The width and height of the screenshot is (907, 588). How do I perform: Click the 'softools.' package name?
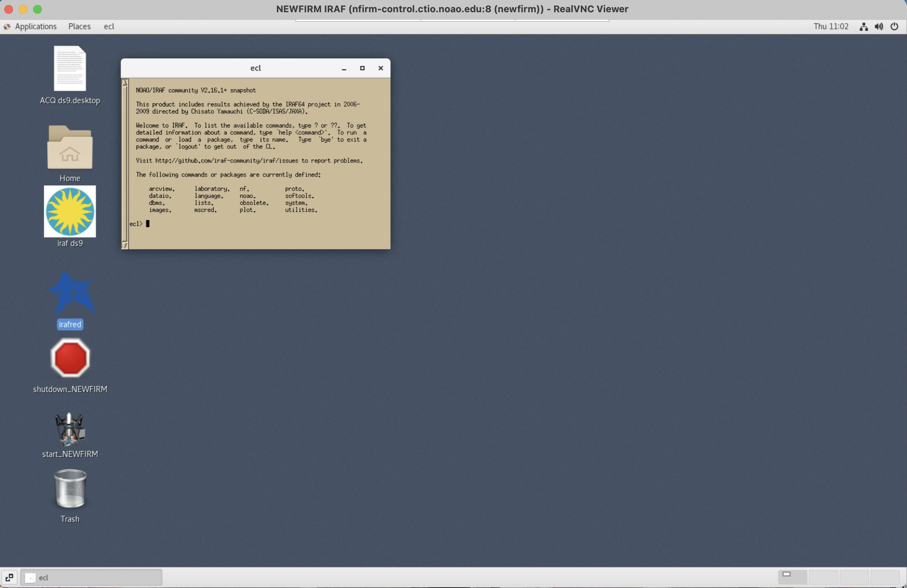pos(300,196)
